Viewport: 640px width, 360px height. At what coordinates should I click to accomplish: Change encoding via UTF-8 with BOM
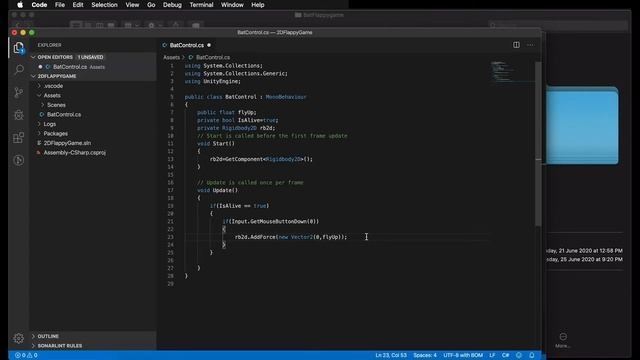point(463,356)
